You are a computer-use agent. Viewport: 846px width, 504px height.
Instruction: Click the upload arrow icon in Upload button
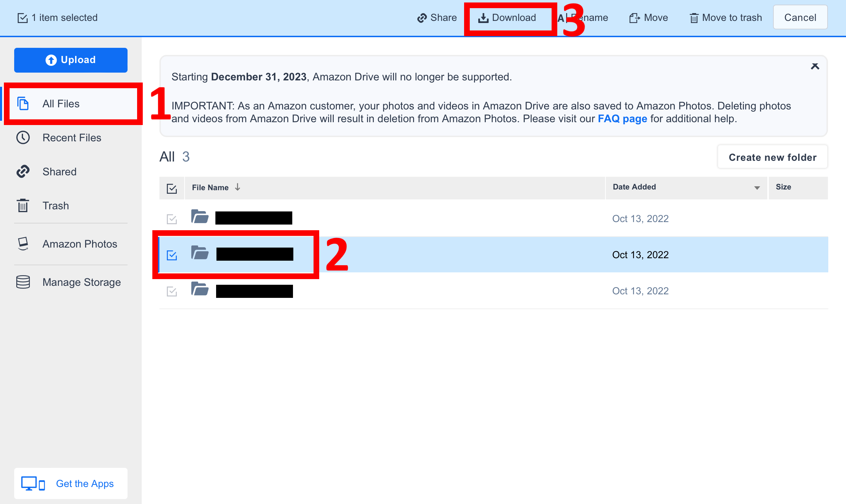[x=51, y=60]
